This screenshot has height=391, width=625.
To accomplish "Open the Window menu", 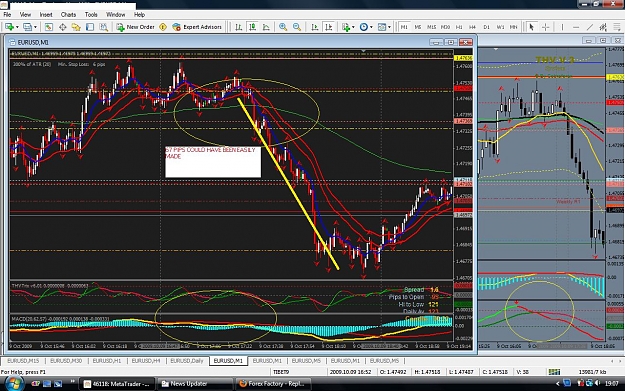I will [116, 14].
